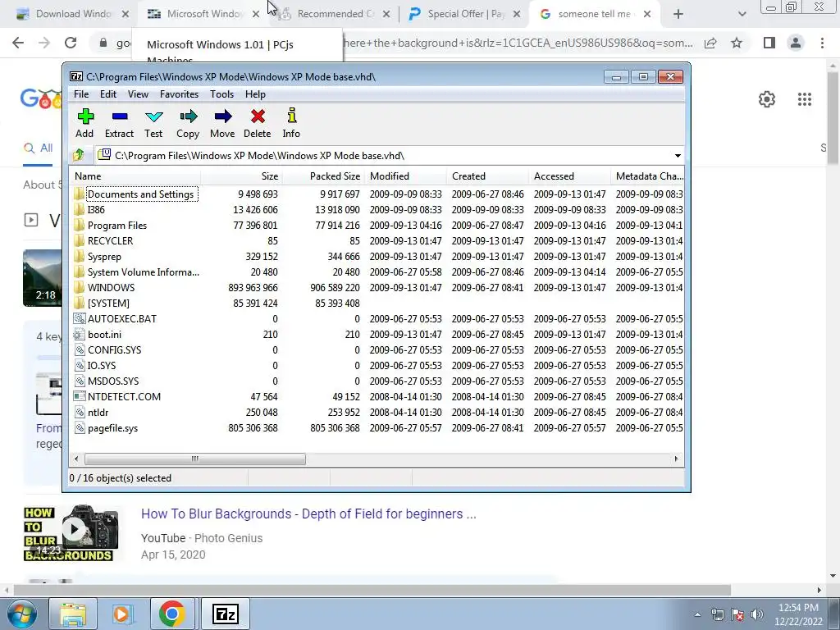Open the Tools menu
The image size is (840, 630).
click(221, 94)
